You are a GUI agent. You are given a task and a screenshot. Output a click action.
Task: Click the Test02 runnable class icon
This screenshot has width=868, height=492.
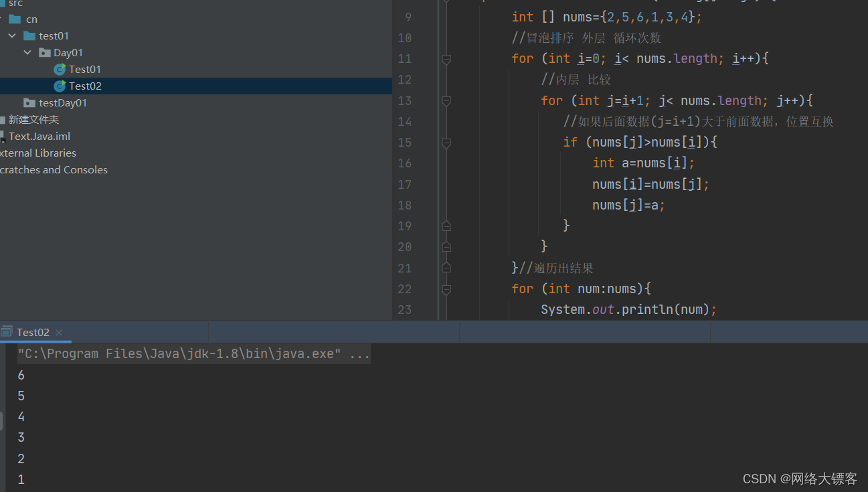click(60, 86)
